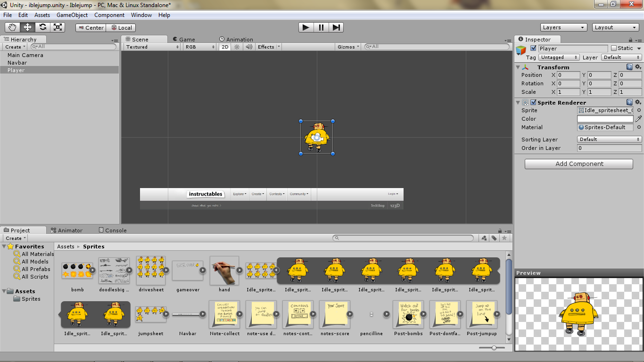This screenshot has height=362, width=644.
Task: Open the Project Create button
Action: tap(16, 238)
